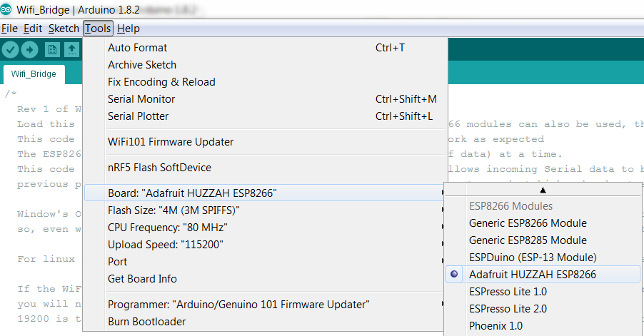Select the Adafruit HUZZAH ESP8266 radio option

click(543, 274)
